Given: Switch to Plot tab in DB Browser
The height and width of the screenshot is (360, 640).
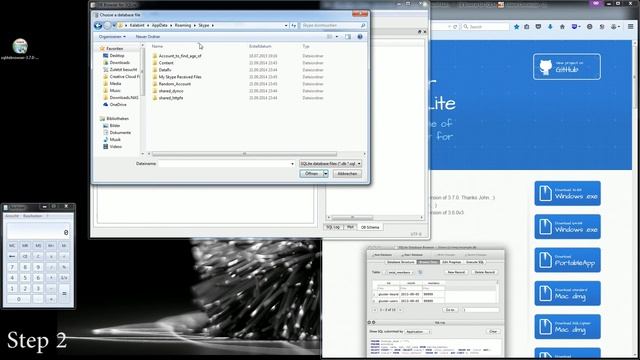Looking at the screenshot, I should tap(350, 227).
